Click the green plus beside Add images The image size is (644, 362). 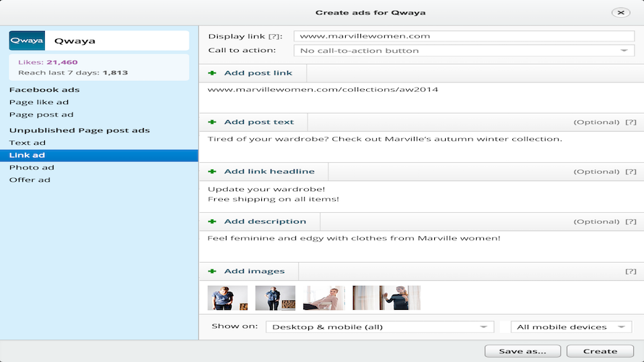212,271
